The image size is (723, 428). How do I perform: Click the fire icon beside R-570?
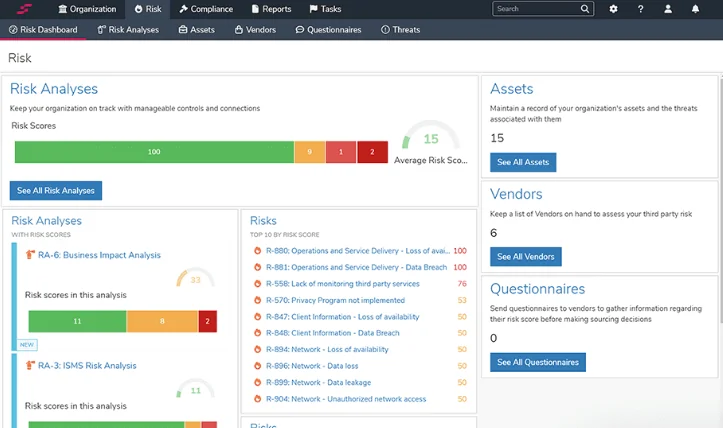coord(257,300)
